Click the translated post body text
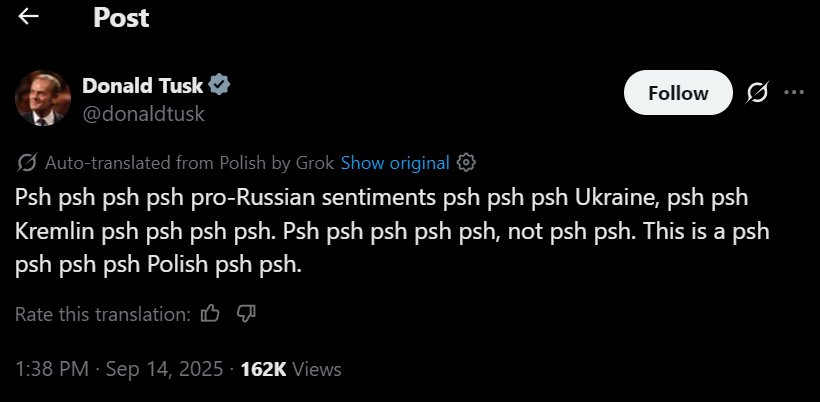Image resolution: width=820 pixels, height=402 pixels. tap(392, 232)
